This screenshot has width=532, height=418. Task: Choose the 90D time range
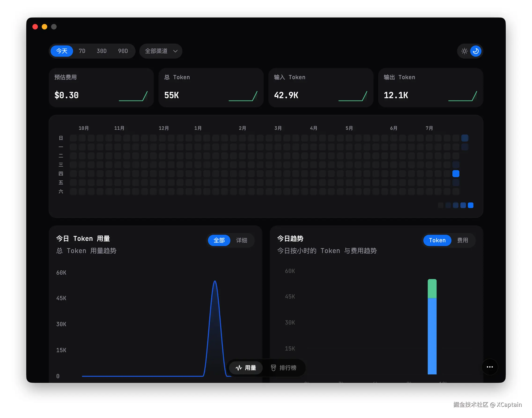[x=123, y=51]
